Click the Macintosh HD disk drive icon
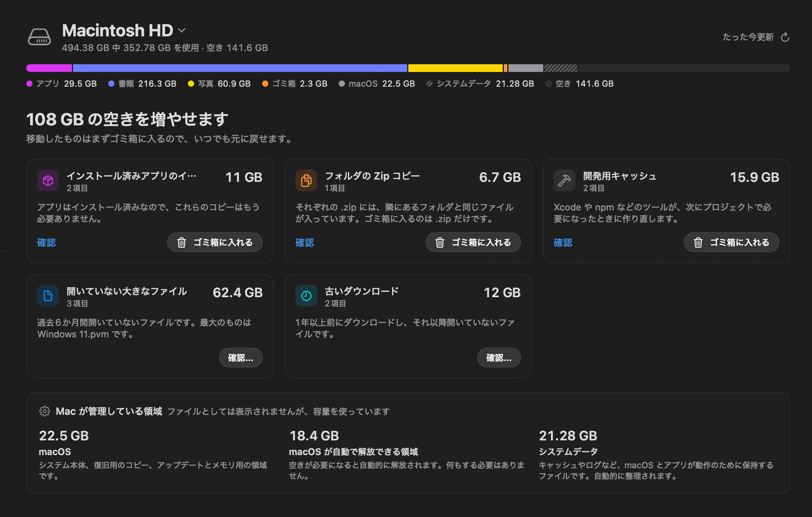 39,37
